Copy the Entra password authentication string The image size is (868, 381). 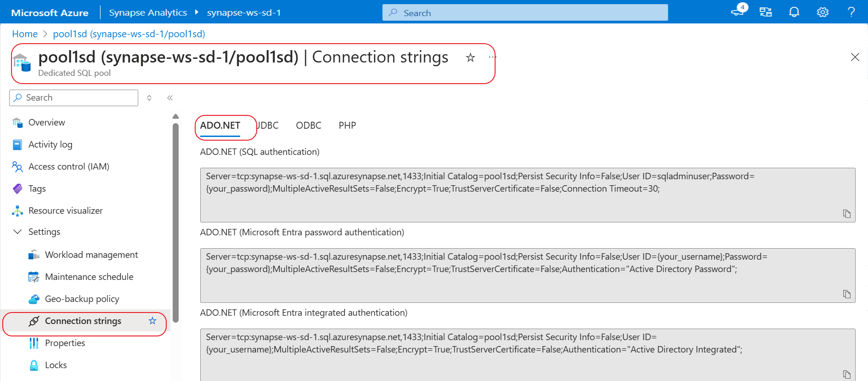pos(846,294)
